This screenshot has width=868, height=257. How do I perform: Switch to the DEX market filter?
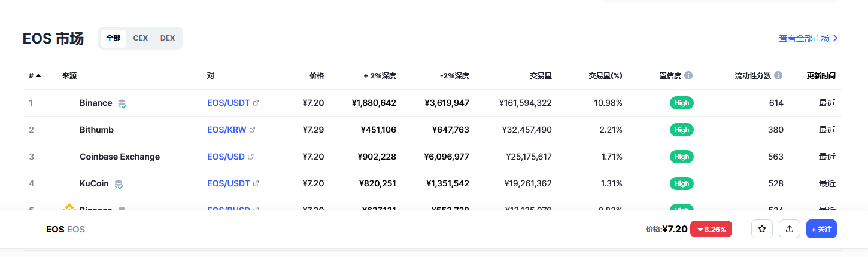click(x=168, y=38)
